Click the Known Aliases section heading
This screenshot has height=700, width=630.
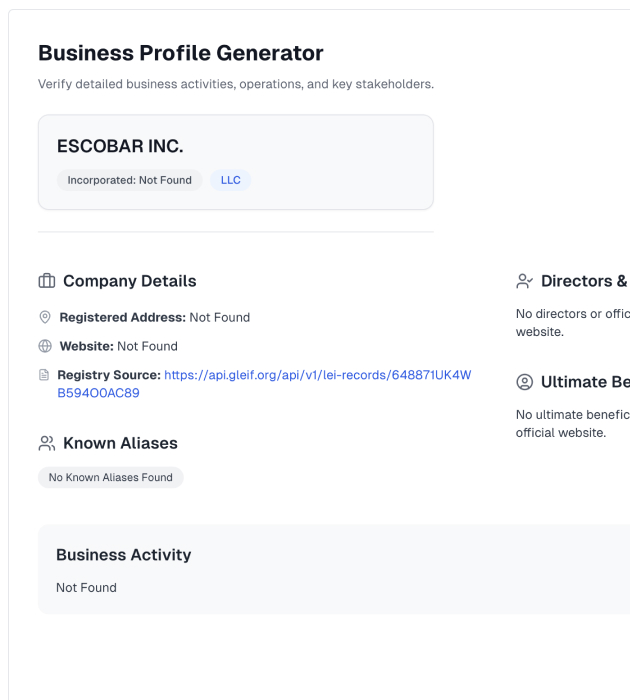(120, 443)
